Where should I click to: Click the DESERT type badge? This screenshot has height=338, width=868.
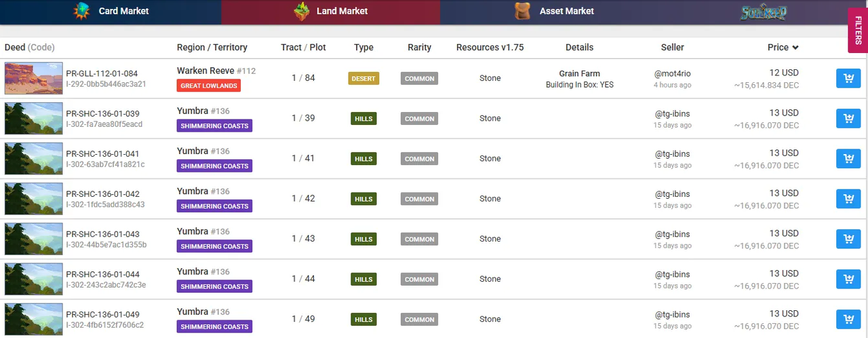[x=363, y=78]
